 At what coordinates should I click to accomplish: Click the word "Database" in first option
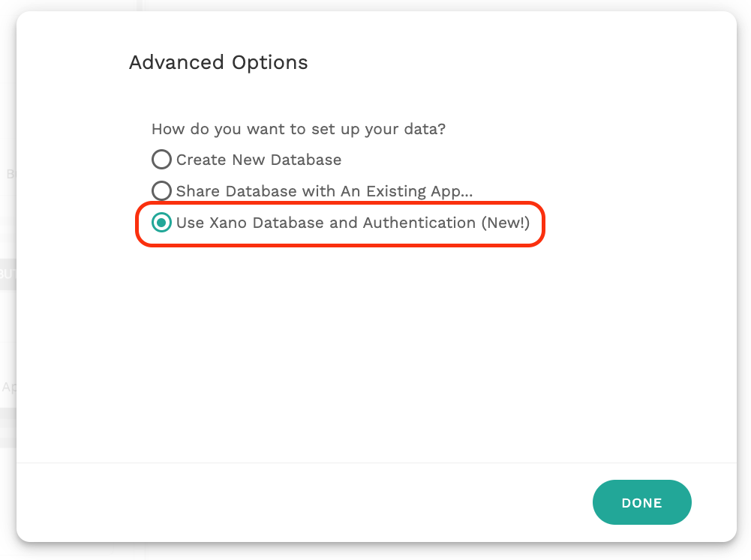coord(306,160)
